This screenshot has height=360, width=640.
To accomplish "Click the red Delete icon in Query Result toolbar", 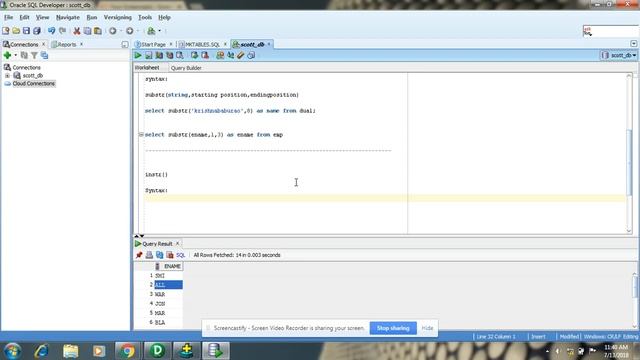I will tap(170, 255).
